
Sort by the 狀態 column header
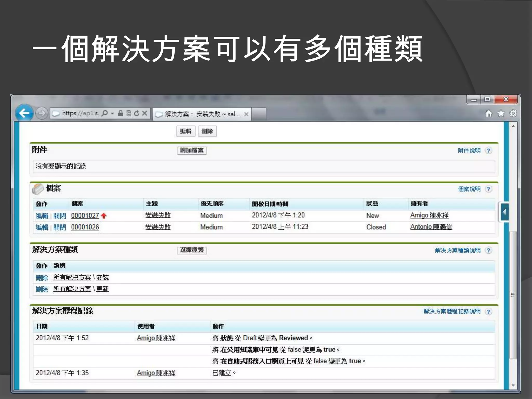(372, 204)
